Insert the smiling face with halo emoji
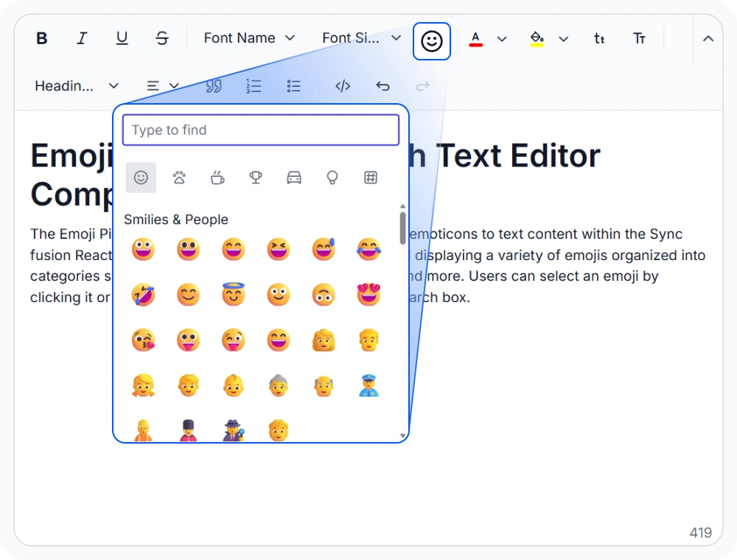The image size is (737, 560). (233, 295)
